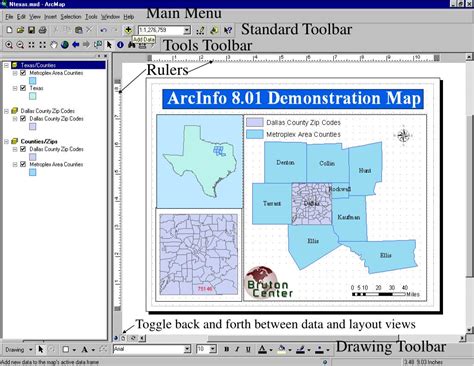Open the Tools menu
The height and width of the screenshot is (366, 474).
(x=91, y=17)
